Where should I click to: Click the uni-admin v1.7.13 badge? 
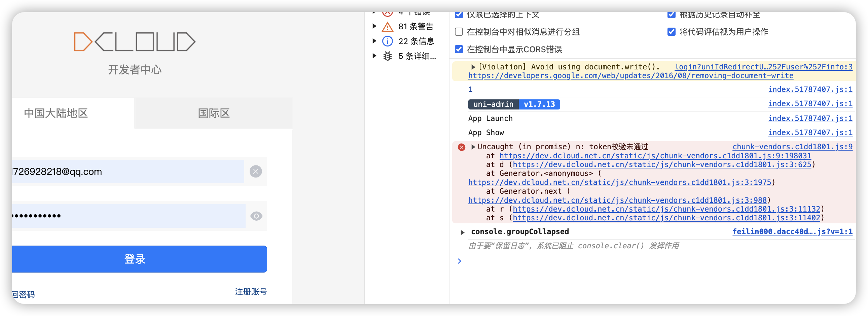point(514,104)
